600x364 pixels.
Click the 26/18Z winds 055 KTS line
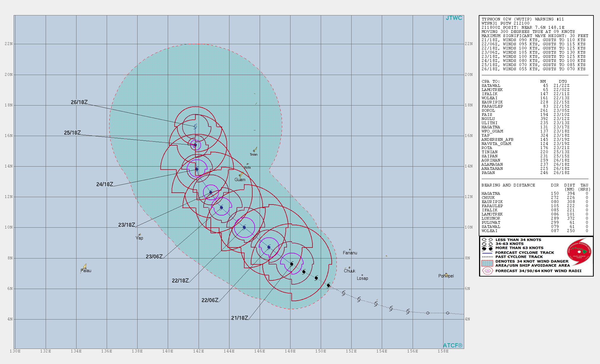coord(533,69)
